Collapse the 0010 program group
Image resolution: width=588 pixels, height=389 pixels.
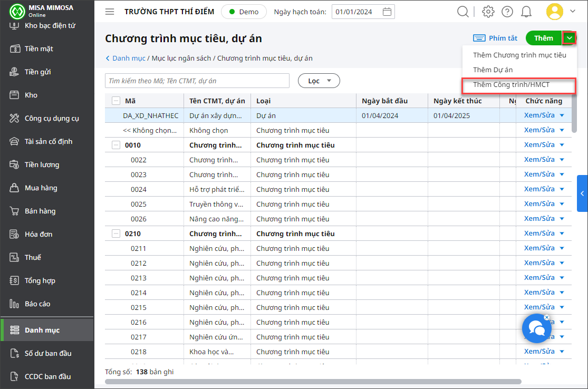pos(116,145)
